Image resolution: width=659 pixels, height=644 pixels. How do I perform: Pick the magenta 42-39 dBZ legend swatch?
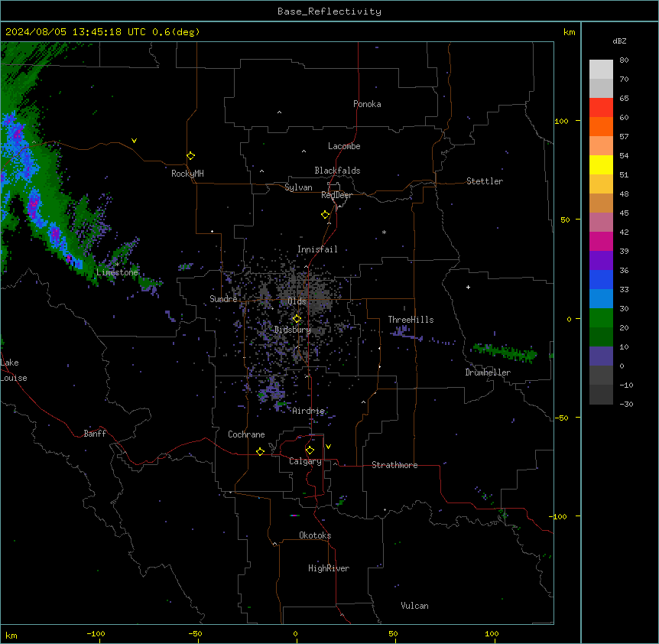[601, 241]
